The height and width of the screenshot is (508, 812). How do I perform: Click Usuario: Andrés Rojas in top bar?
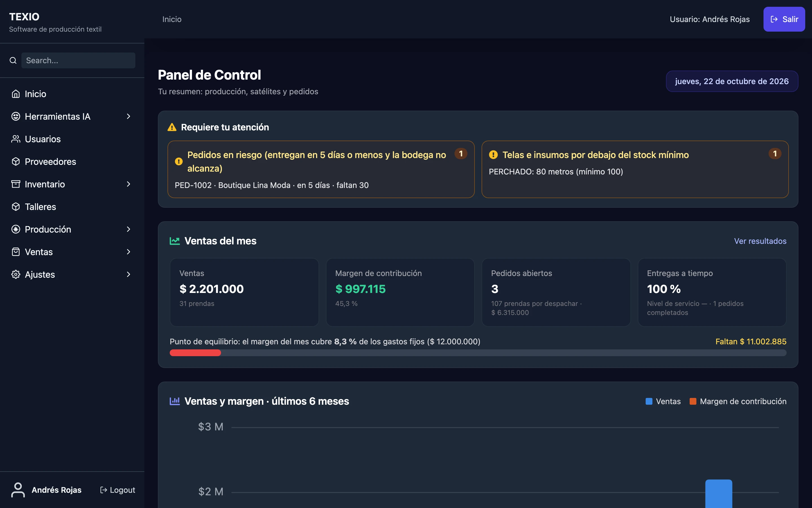click(710, 19)
